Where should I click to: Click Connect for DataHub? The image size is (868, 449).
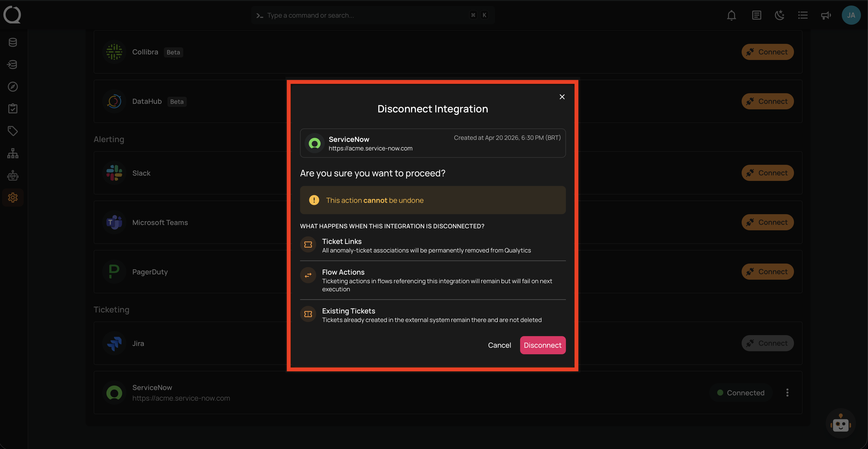point(768,101)
